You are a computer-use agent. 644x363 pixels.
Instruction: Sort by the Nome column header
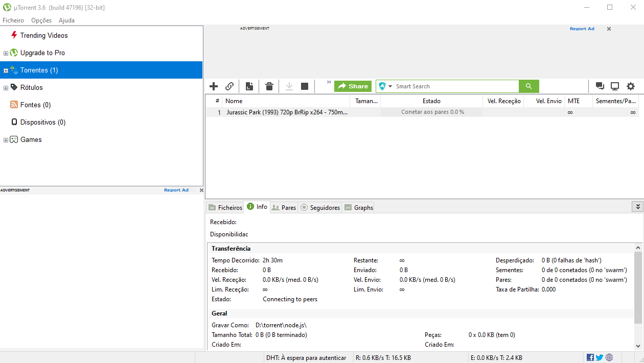(286, 101)
